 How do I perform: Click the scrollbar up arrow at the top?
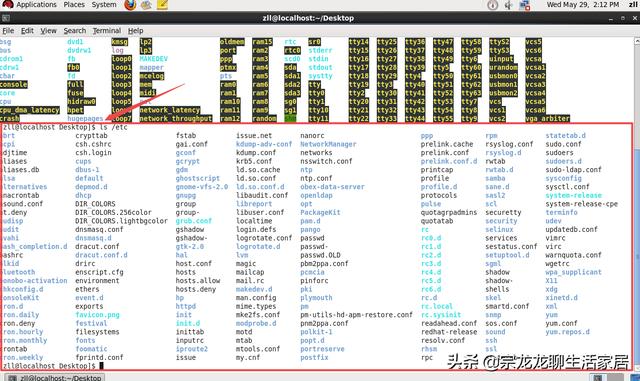click(x=637, y=41)
